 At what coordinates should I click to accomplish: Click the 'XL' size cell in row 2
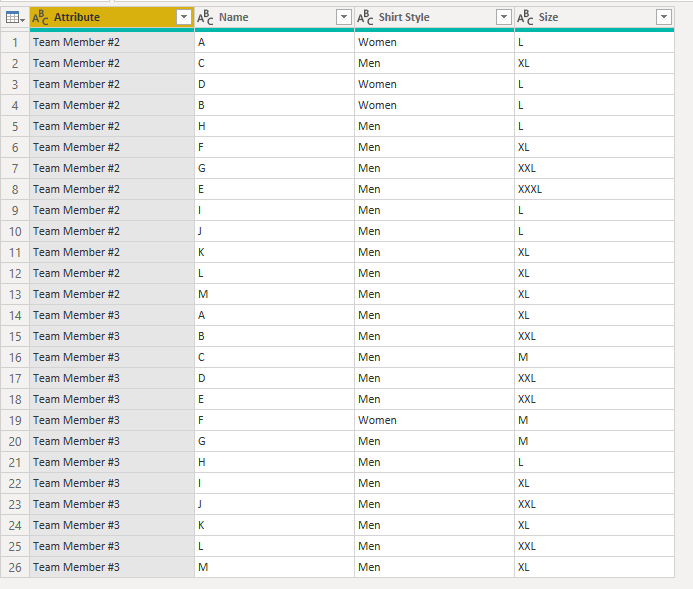594,63
